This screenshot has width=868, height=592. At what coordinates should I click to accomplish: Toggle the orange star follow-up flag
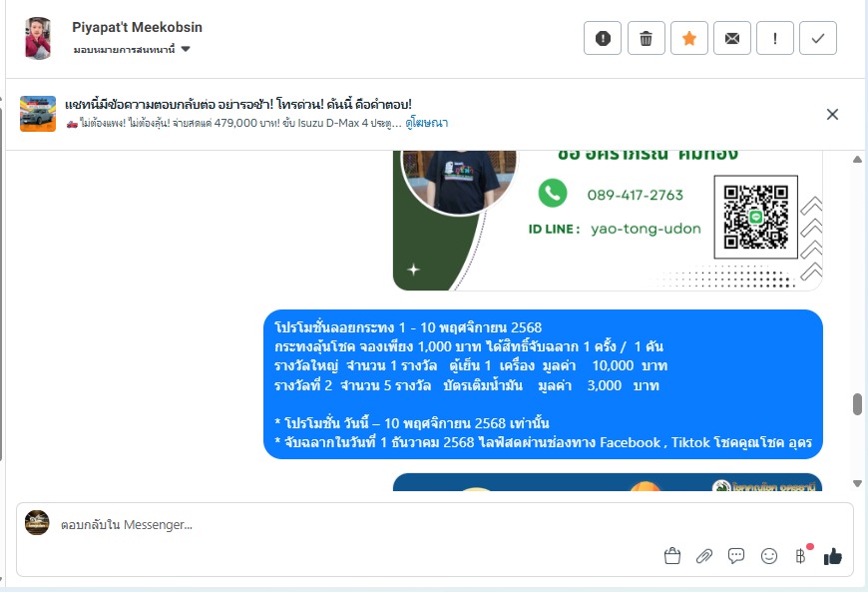tap(689, 38)
